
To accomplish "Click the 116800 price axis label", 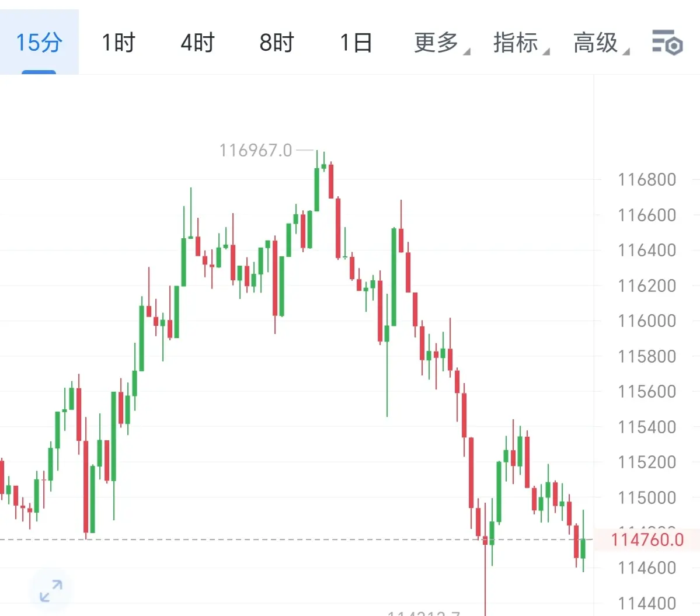I will tap(647, 180).
